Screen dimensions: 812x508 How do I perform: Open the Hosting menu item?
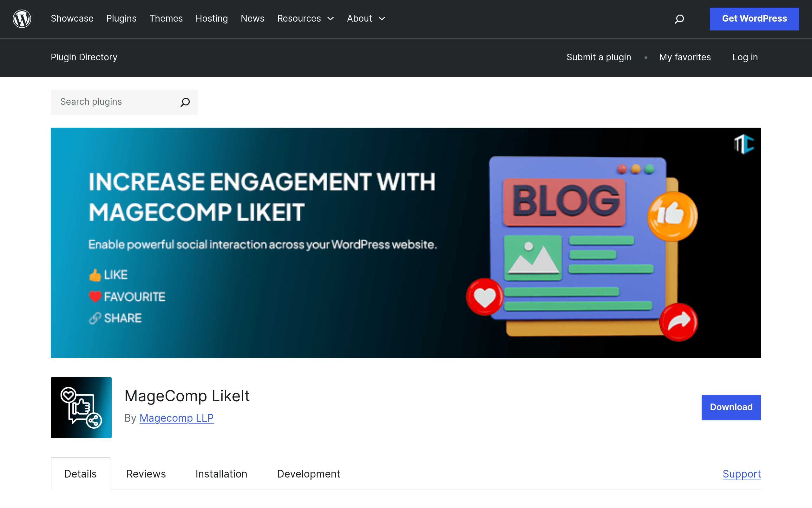(212, 18)
